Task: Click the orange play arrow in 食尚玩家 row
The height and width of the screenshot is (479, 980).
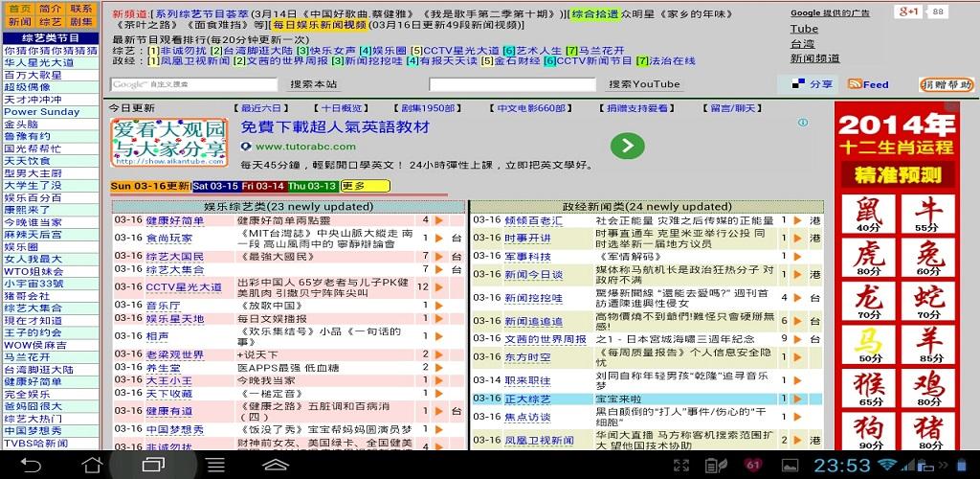Action: click(438, 239)
